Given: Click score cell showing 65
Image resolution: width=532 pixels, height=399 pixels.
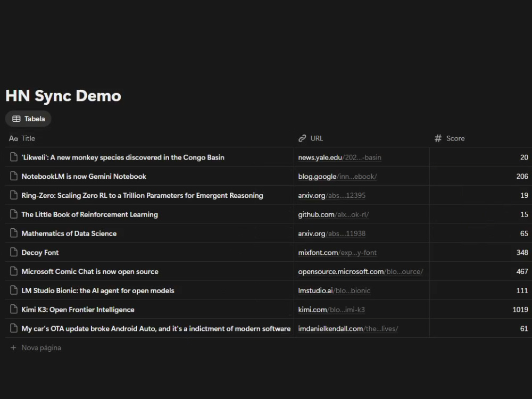Looking at the screenshot, I should coord(481,233).
